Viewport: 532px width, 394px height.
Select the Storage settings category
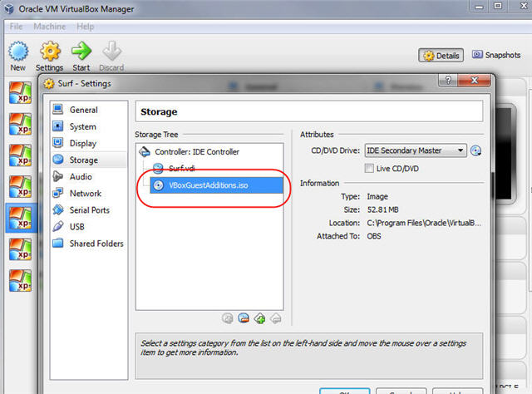(x=89, y=160)
